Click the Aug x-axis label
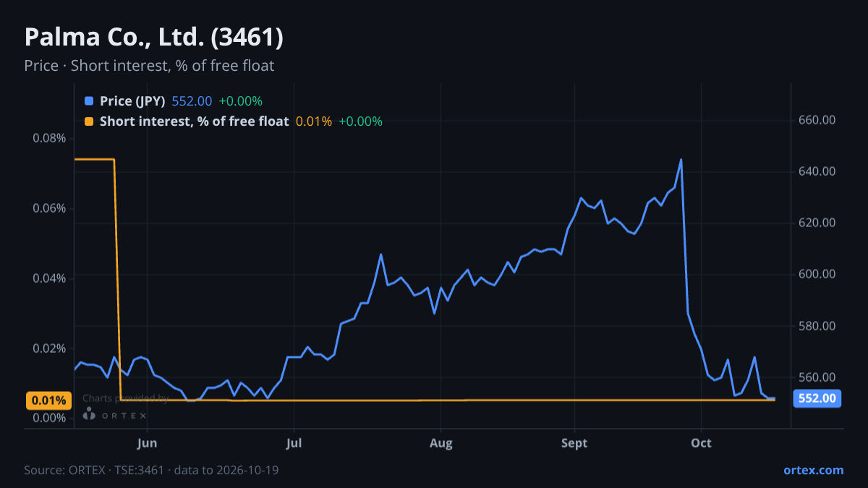This screenshot has width=868, height=488. pos(441,443)
